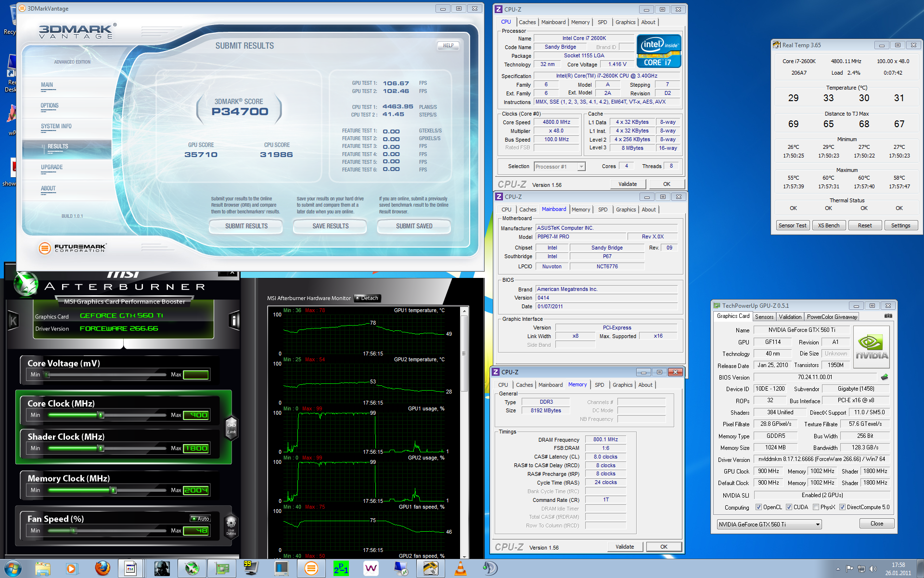This screenshot has height=578, width=924.
Task: Open the Windows Start button
Action: 13,569
